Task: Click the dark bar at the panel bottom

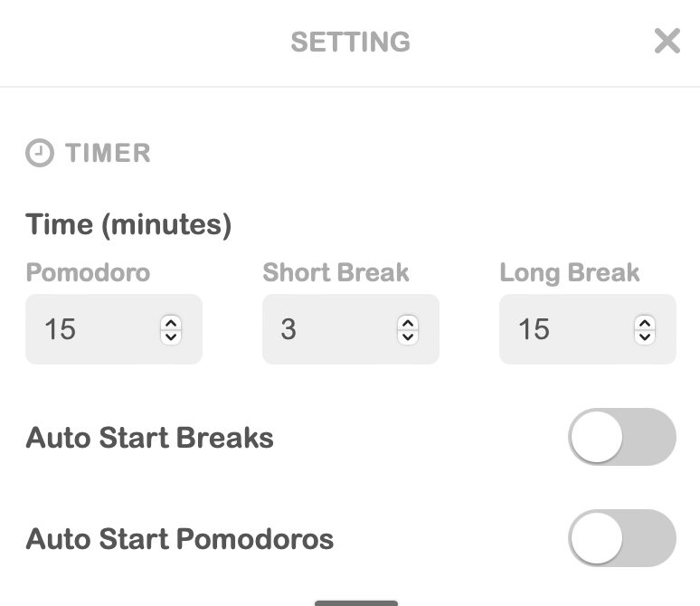Action: coord(356,601)
